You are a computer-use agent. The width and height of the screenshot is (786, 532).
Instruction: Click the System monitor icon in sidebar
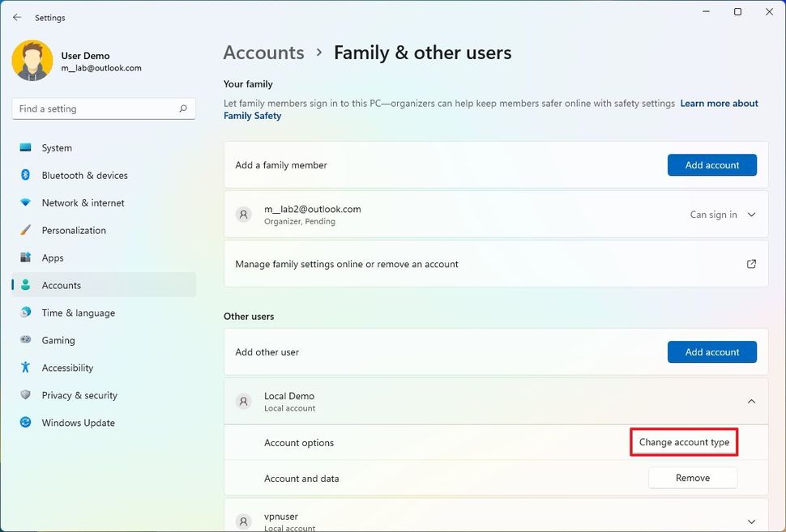pyautogui.click(x=25, y=148)
